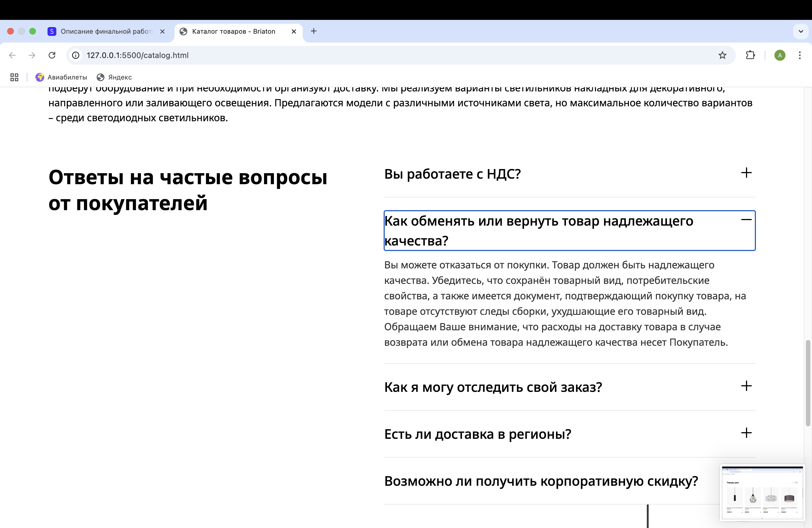The height and width of the screenshot is (528, 812).
Task: Bookmark this page with the star icon
Action: coord(722,55)
